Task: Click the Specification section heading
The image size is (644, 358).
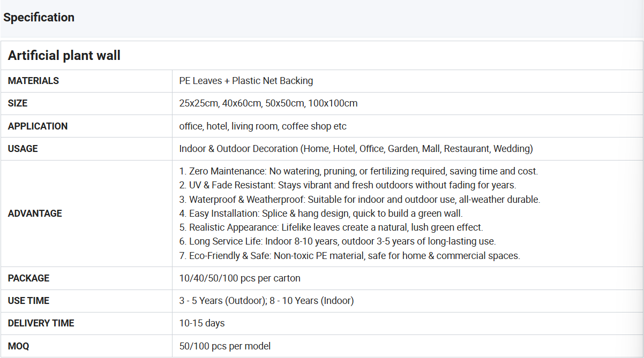Action: coord(39,17)
